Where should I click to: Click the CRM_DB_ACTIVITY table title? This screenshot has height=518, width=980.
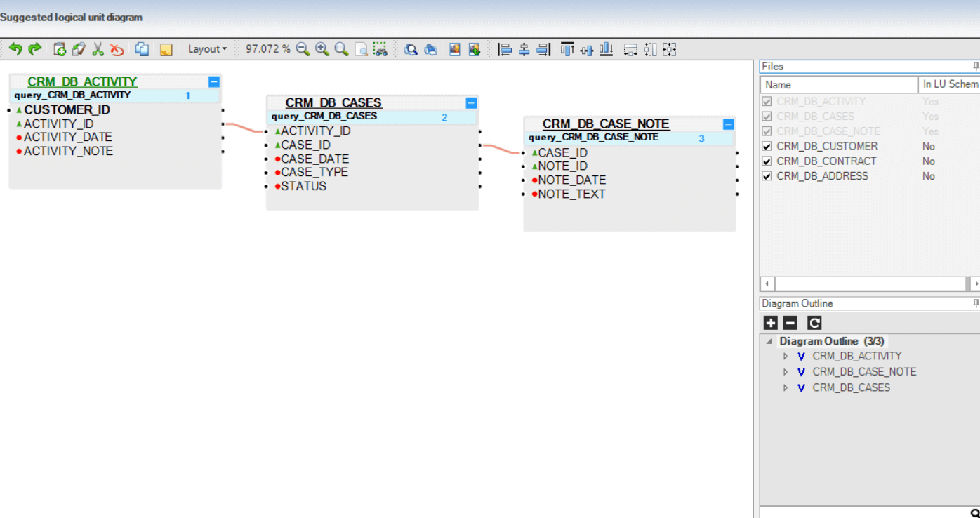(82, 82)
